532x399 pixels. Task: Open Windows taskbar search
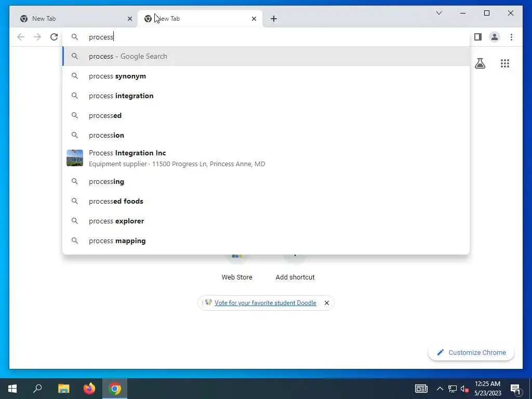point(37,389)
